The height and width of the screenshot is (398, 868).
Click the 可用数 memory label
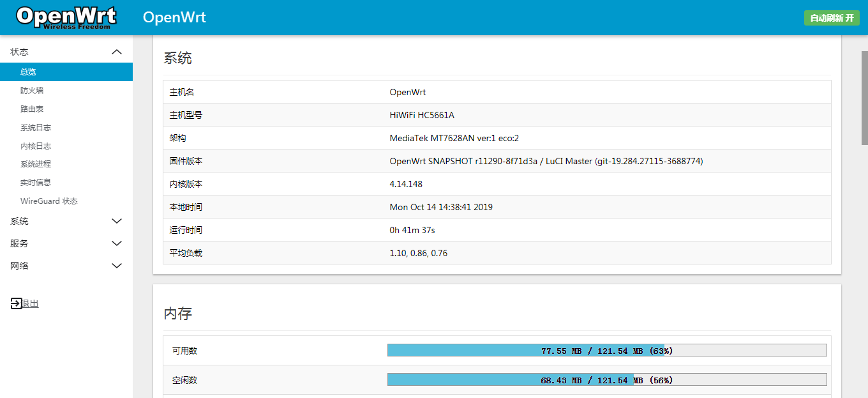tap(184, 351)
